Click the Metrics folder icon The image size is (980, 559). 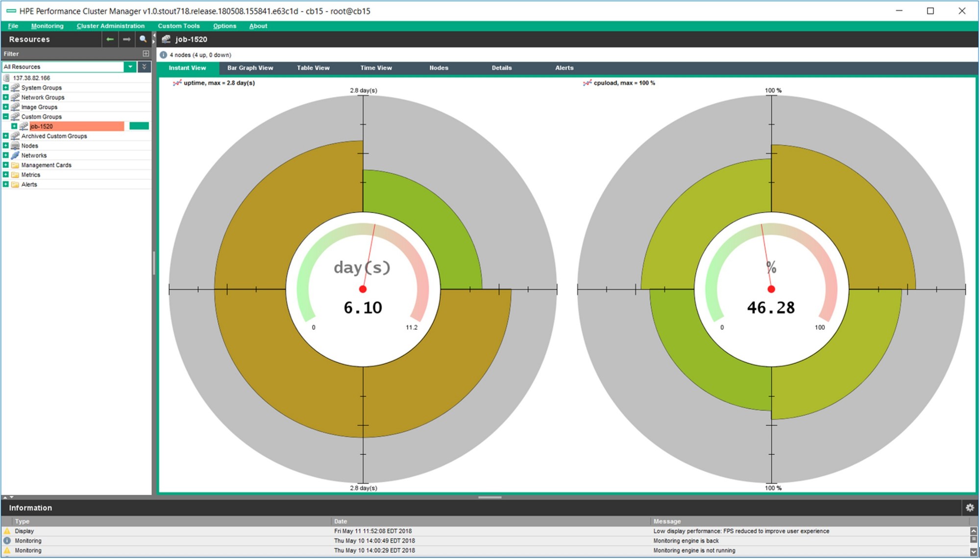15,175
